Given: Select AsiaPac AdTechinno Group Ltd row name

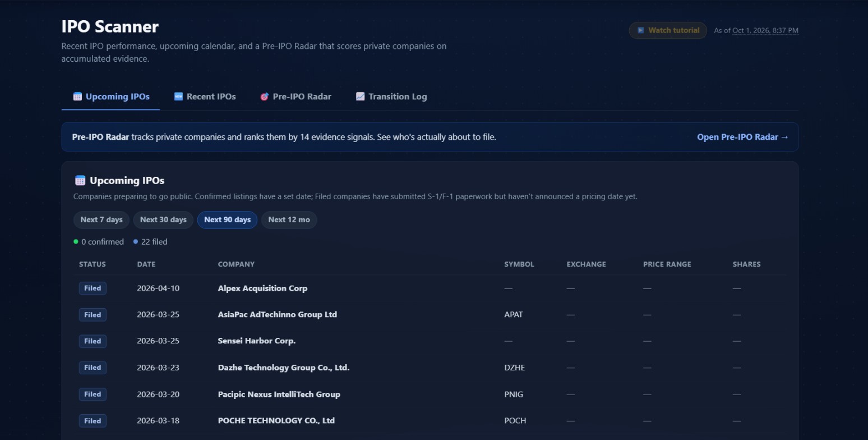Looking at the screenshot, I should click(x=278, y=315).
